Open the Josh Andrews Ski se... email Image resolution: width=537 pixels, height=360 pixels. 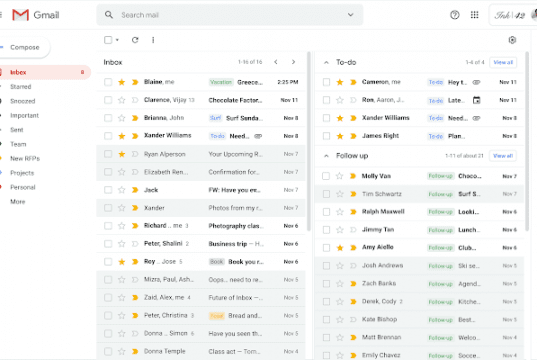(420, 266)
